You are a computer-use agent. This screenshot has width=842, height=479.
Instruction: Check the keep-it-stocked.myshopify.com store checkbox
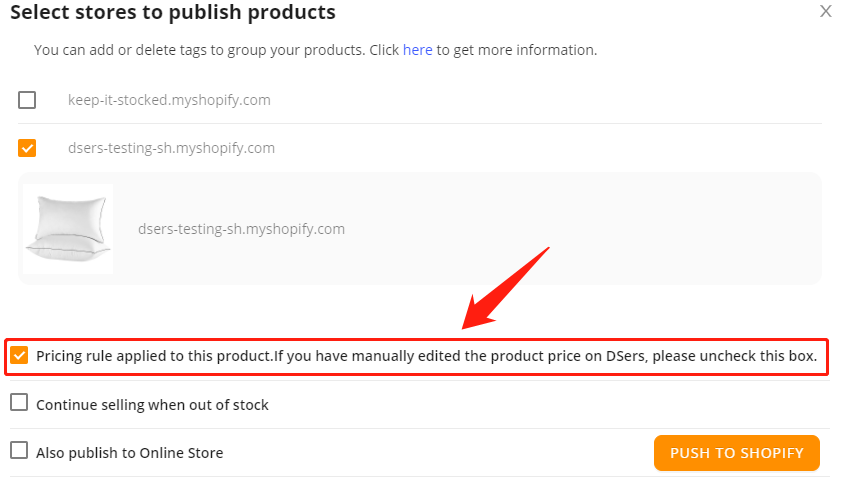pos(27,100)
